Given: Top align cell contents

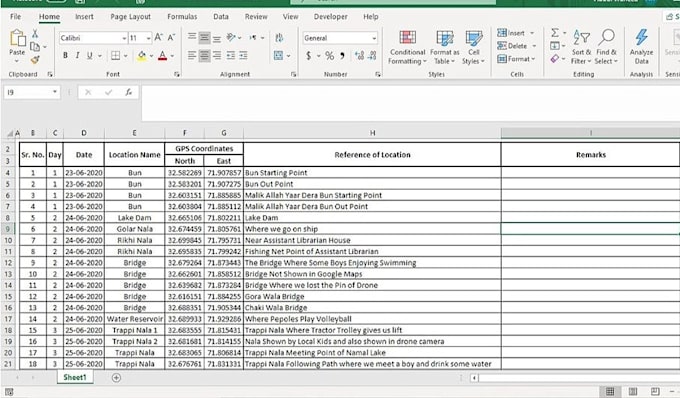Looking at the screenshot, I should click(192, 37).
